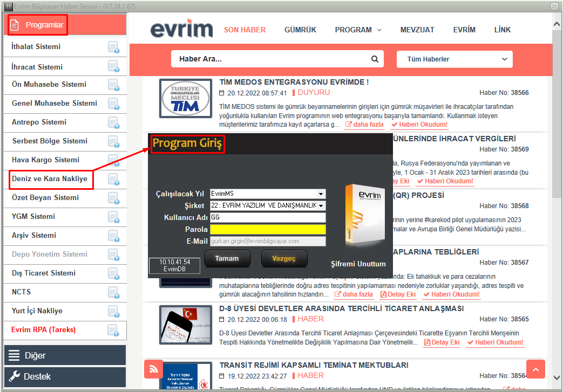The height and width of the screenshot is (392, 563).
Task: Click the search magnifier icon in Haber Ara
Action: (x=375, y=59)
